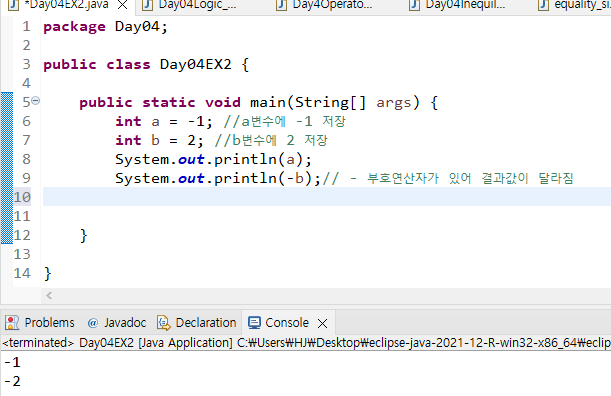This screenshot has height=396, width=611.
Task: Click the comment '부호연산자가 있어 결과값이 달라짐'
Action: point(470,179)
